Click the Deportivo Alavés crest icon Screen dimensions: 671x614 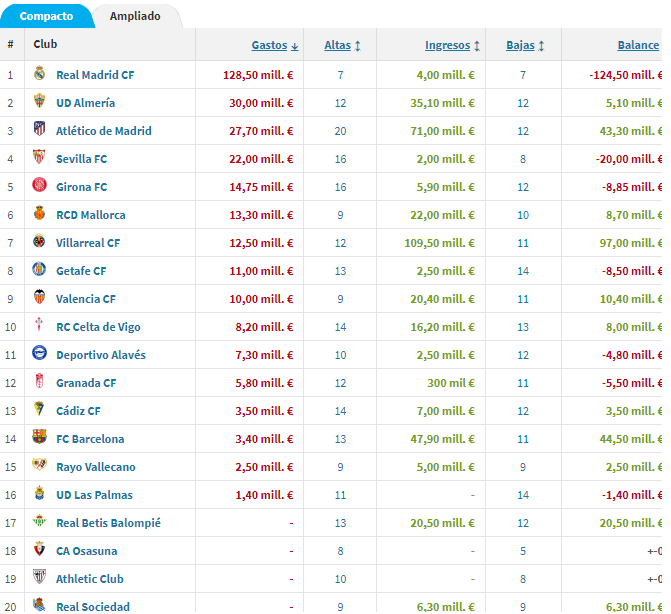click(x=39, y=353)
